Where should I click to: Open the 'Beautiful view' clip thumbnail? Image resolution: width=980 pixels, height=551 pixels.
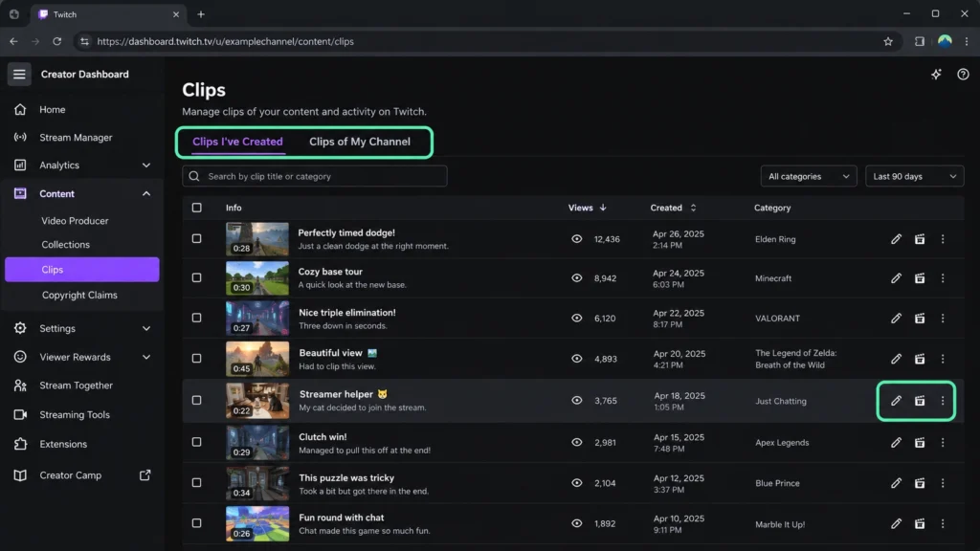pos(256,359)
